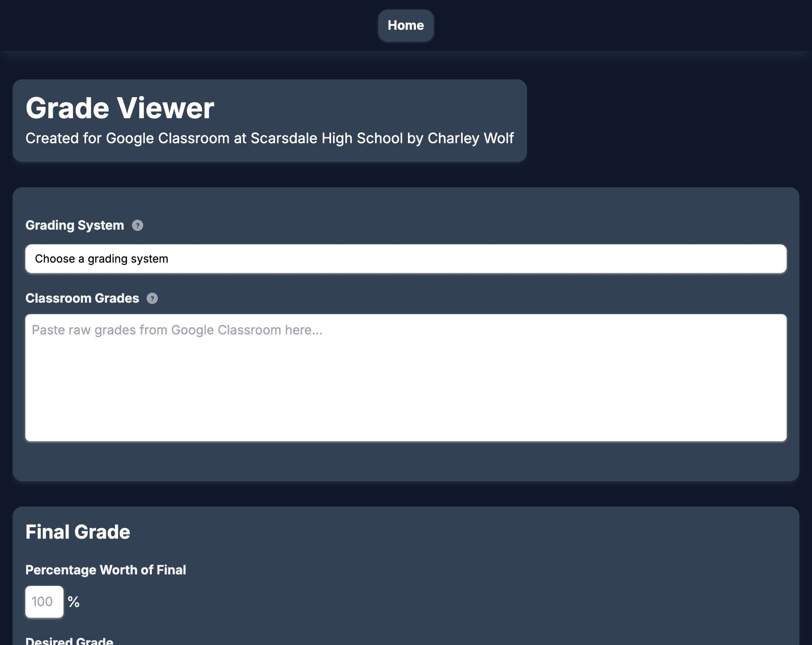The height and width of the screenshot is (645, 812).
Task: Click the info icon near Classroom Grades heading
Action: point(152,298)
